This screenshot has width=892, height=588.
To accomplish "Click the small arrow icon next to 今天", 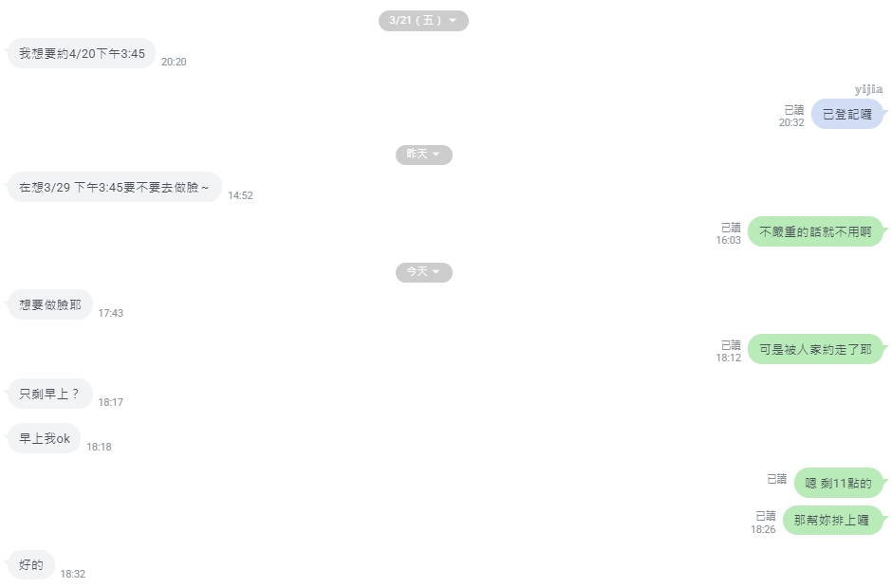I will coord(437,272).
